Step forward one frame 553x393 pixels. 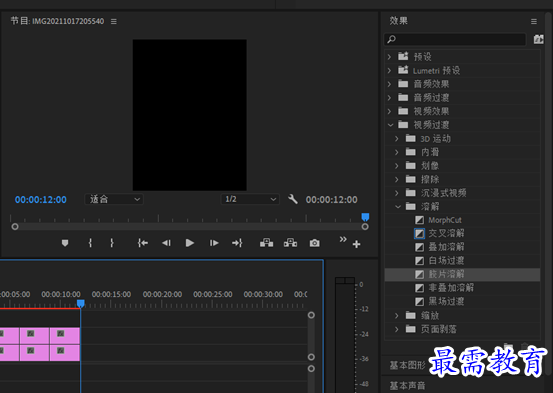[214, 243]
